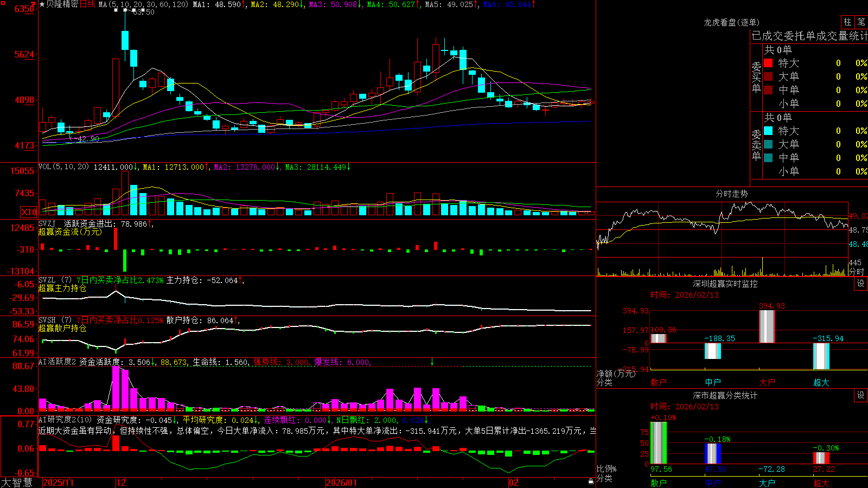This screenshot has height=488, width=868.
Task: Click the favorite star beside 贝隆精密
Action: click(42, 4)
